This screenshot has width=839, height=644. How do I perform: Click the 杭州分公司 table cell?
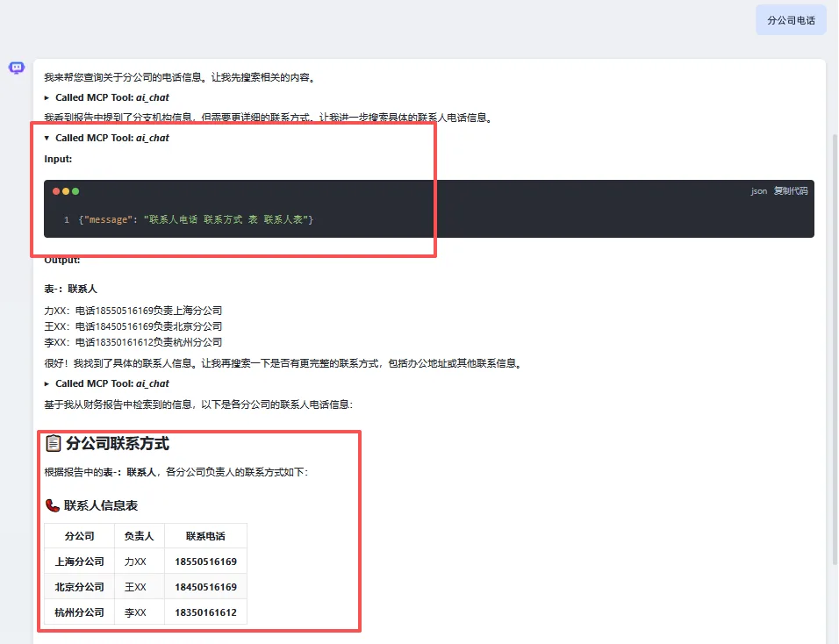[x=79, y=612]
